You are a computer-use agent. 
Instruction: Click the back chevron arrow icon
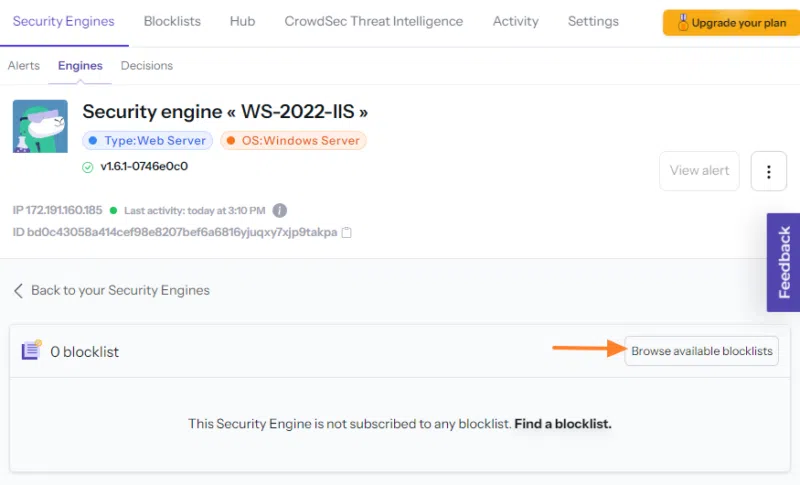click(x=18, y=290)
